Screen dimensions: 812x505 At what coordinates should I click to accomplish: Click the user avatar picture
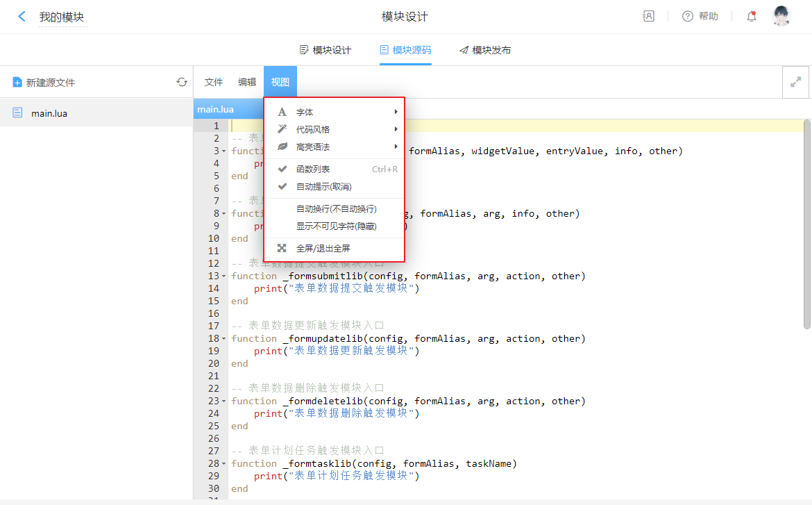click(781, 16)
